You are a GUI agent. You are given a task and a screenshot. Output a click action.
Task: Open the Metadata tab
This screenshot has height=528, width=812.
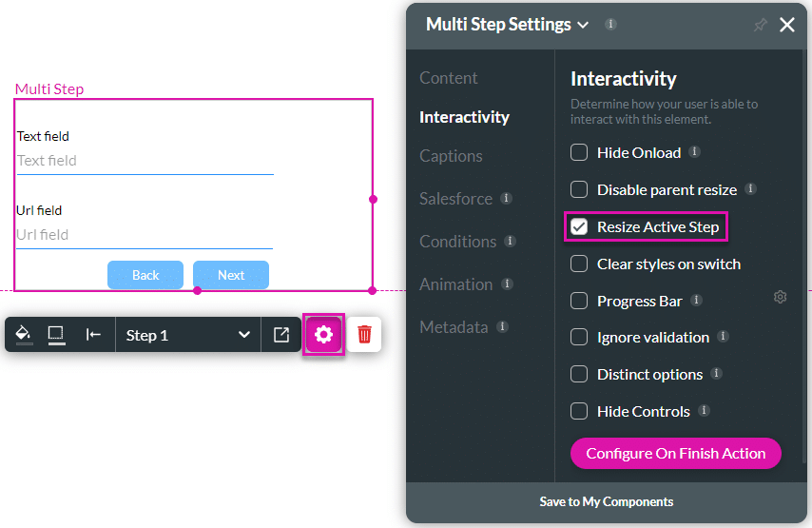454,327
